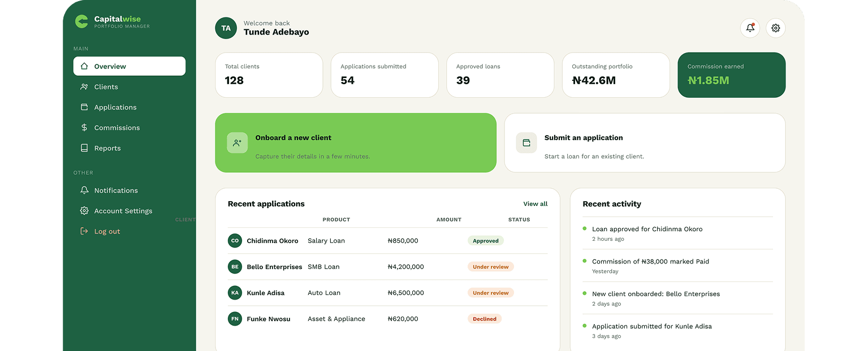
Task: Click Submit an application card
Action: click(x=645, y=143)
